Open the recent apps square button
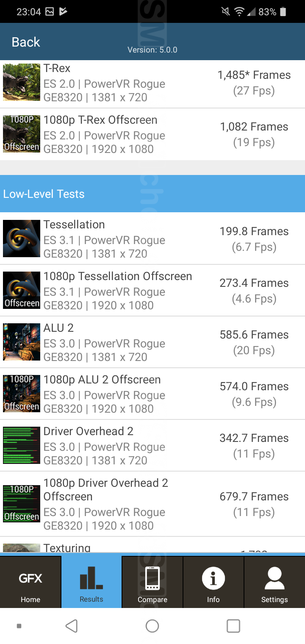305x644 pixels. pos(233,626)
